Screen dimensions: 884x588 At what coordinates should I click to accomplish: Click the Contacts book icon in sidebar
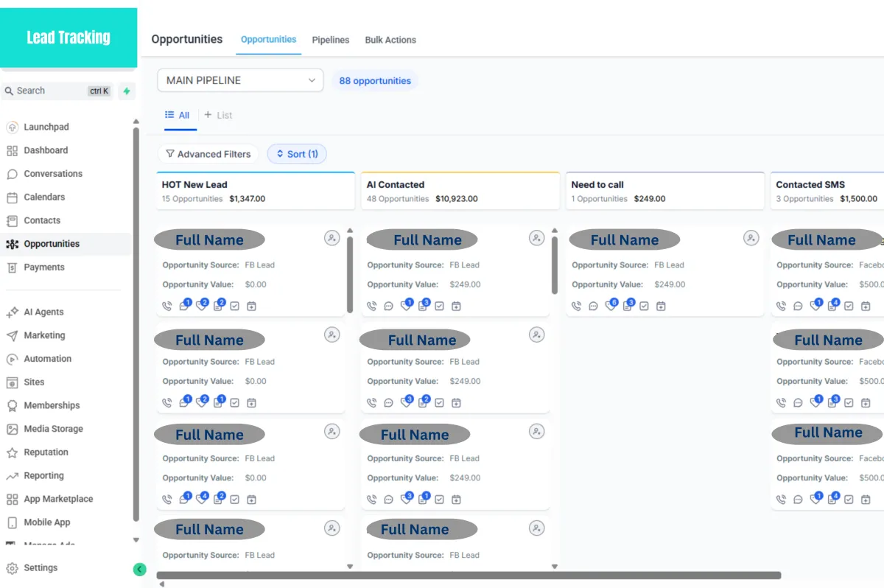point(12,220)
